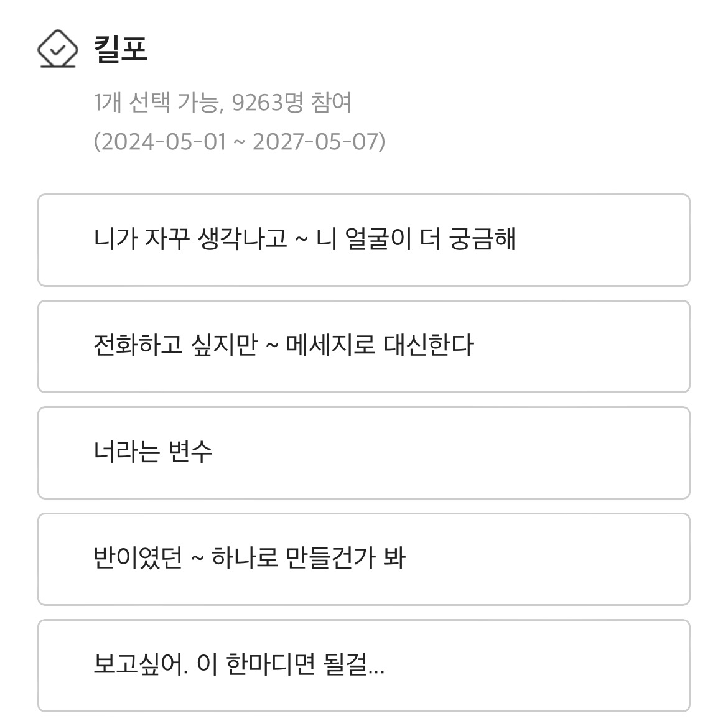Click the 2024-05-01 ~ 2027-05-07 date range
The height and width of the screenshot is (726, 728).
[240, 141]
